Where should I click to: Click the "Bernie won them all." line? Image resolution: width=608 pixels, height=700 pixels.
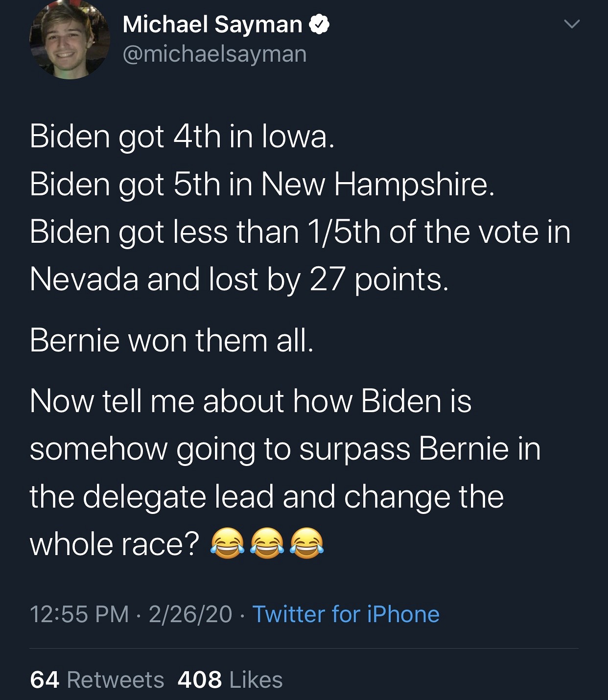tap(171, 340)
